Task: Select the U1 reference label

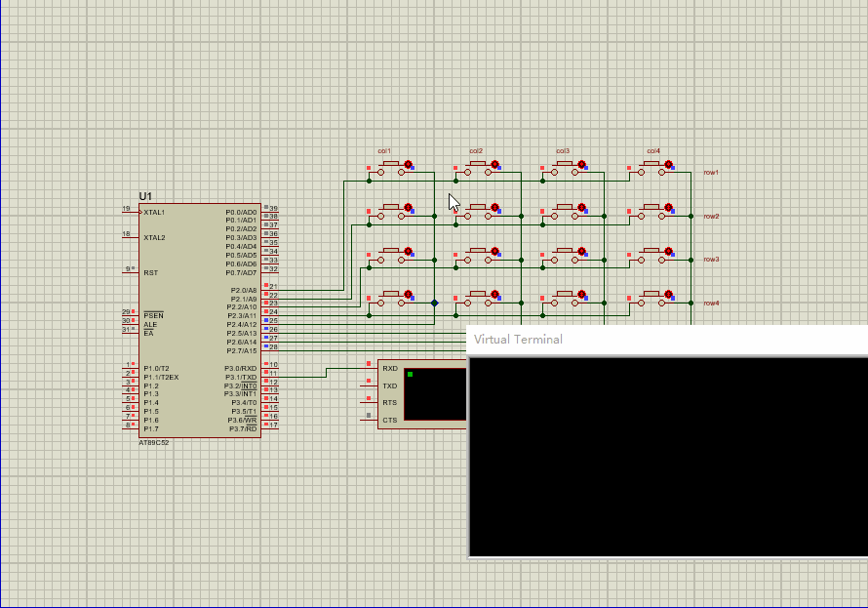Action: point(145,196)
